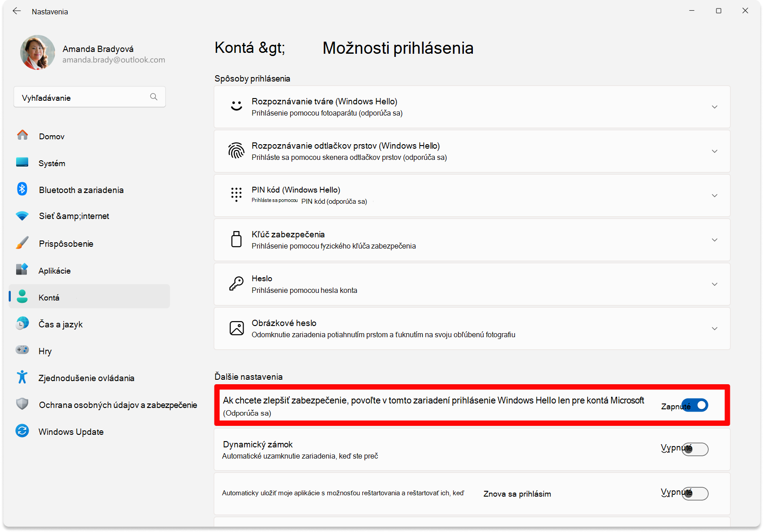Expand PIN kód chevron
Image resolution: width=763 pixels, height=532 pixels.
point(715,195)
